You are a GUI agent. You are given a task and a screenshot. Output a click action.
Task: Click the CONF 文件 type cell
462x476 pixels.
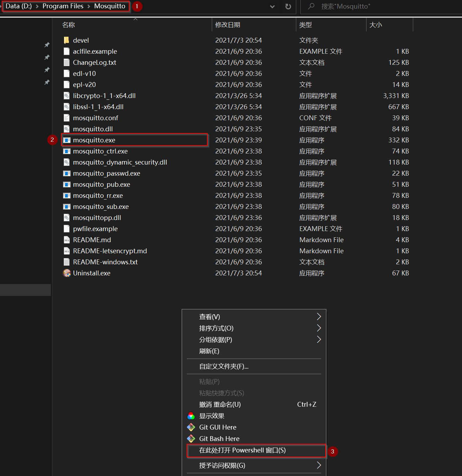click(x=315, y=118)
